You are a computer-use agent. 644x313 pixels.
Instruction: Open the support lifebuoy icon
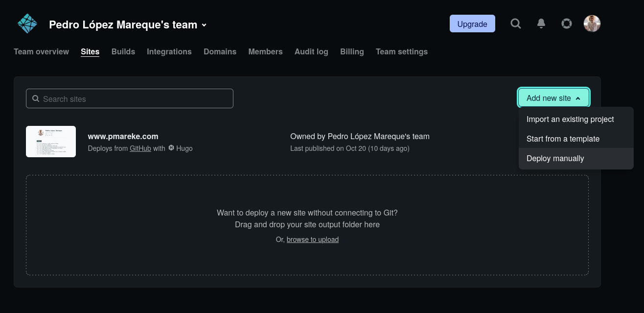pyautogui.click(x=567, y=24)
